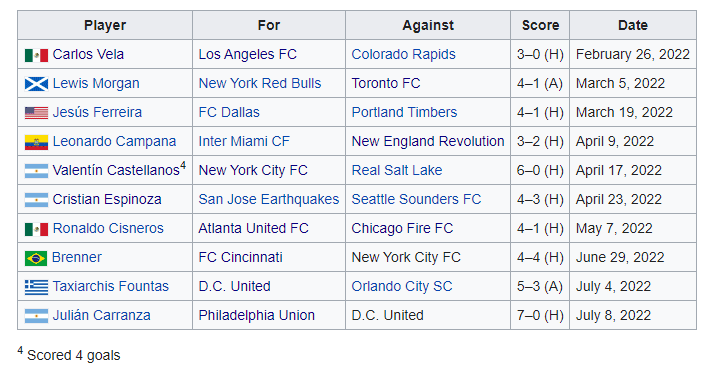This screenshot has height=378, width=723.
Task: Visit the Seattle Sounders FC link
Action: click(x=416, y=199)
